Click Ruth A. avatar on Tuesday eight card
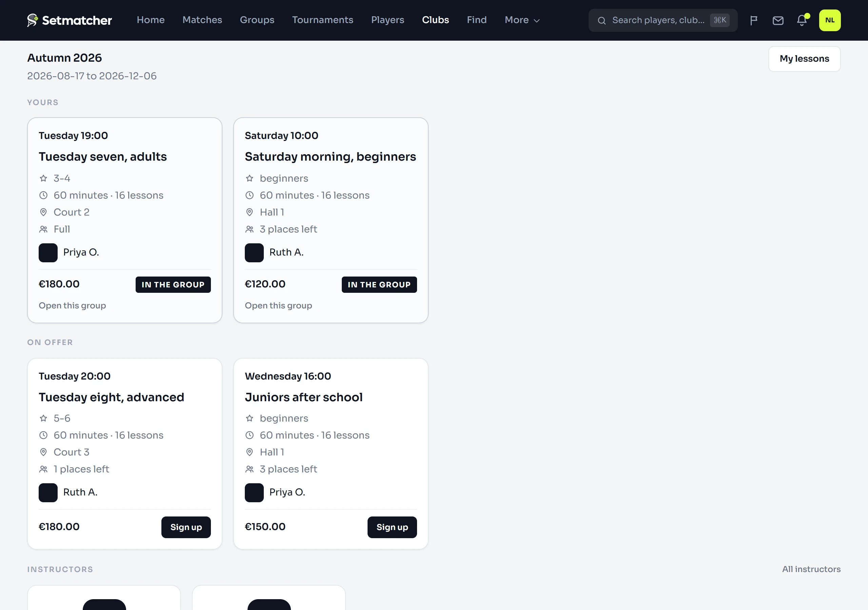This screenshot has width=868, height=610. click(x=48, y=493)
